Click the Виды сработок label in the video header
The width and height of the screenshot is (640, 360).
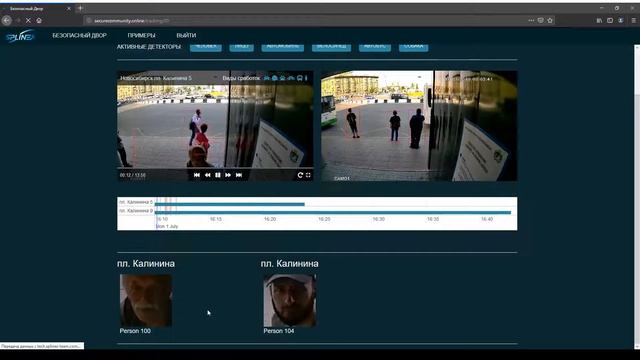[x=241, y=78]
